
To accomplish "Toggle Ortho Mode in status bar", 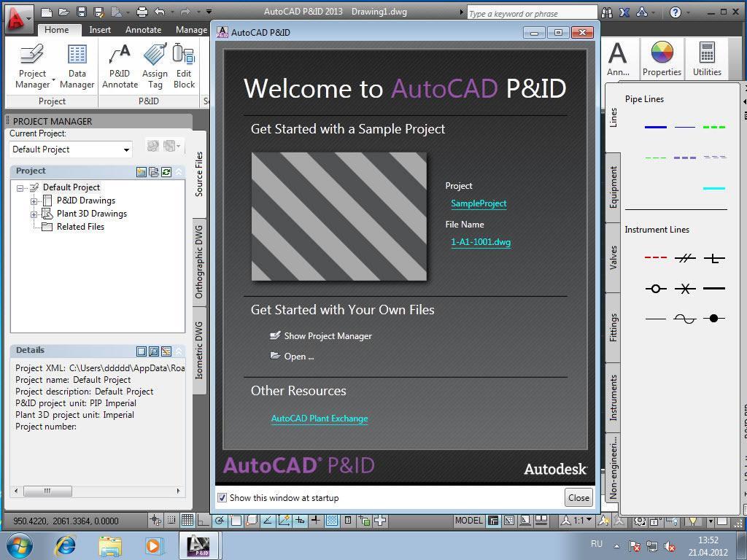I will (x=203, y=521).
